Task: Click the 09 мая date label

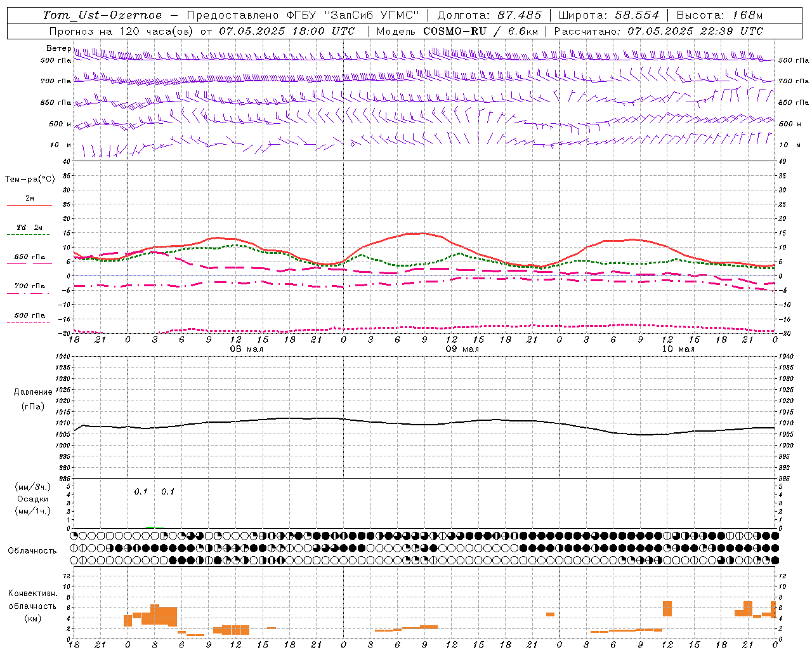Action: tap(462, 349)
